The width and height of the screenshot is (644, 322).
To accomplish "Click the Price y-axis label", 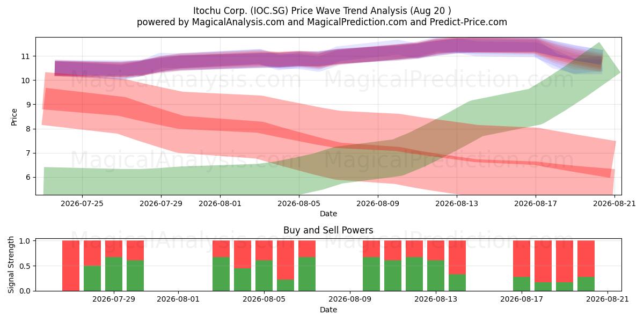I will pos(14,116).
